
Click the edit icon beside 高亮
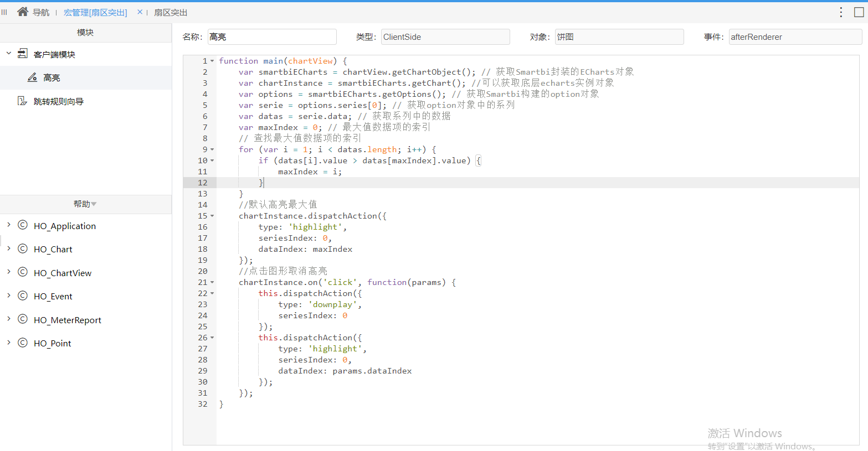click(x=33, y=77)
